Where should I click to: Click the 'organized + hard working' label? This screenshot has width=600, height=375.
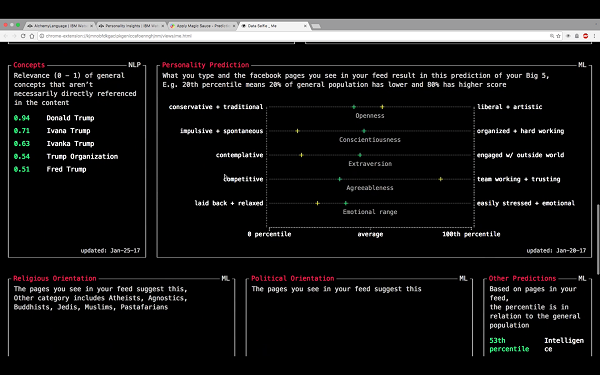point(520,131)
